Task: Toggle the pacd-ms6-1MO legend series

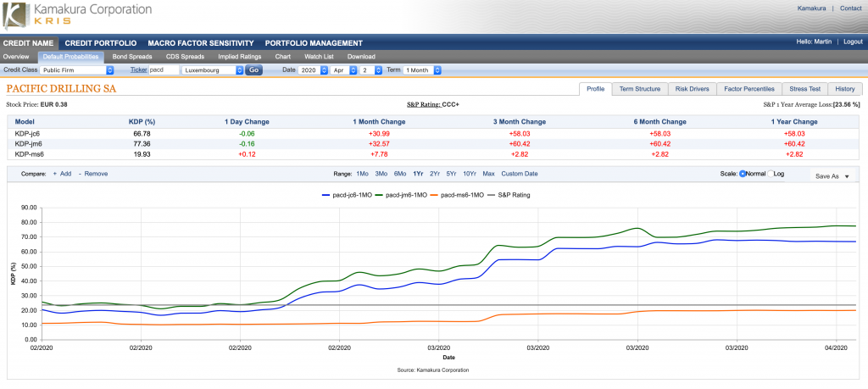Action: pyautogui.click(x=457, y=195)
